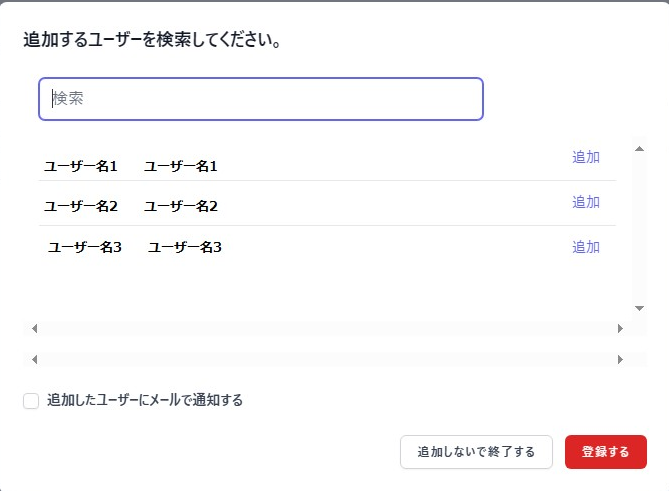669x491 pixels.
Task: Select the ユーザー名3 row's first name
Action: (84, 247)
